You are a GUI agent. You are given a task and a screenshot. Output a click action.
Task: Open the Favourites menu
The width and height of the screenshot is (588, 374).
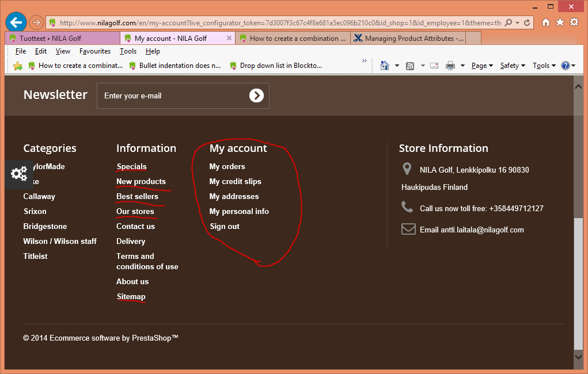tap(95, 51)
